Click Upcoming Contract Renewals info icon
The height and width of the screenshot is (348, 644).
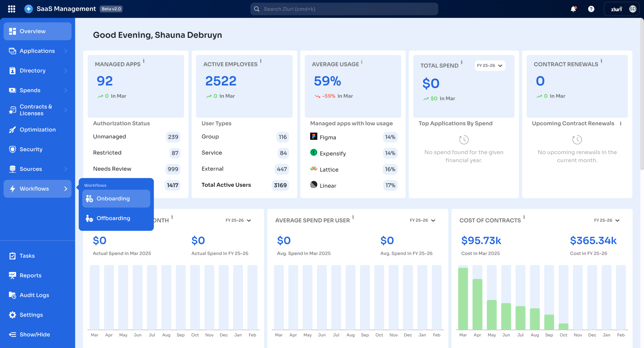pyautogui.click(x=621, y=124)
